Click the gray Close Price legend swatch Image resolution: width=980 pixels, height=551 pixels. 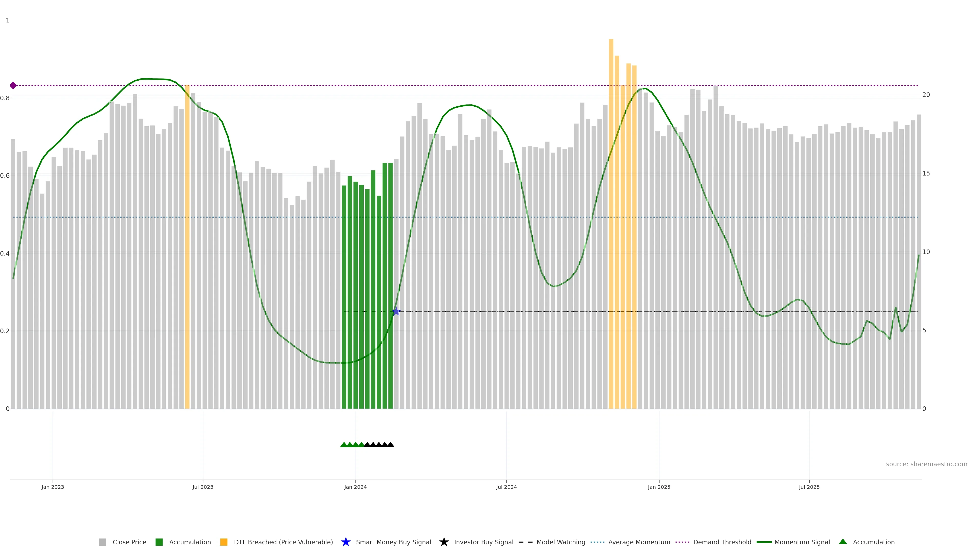[102, 542]
